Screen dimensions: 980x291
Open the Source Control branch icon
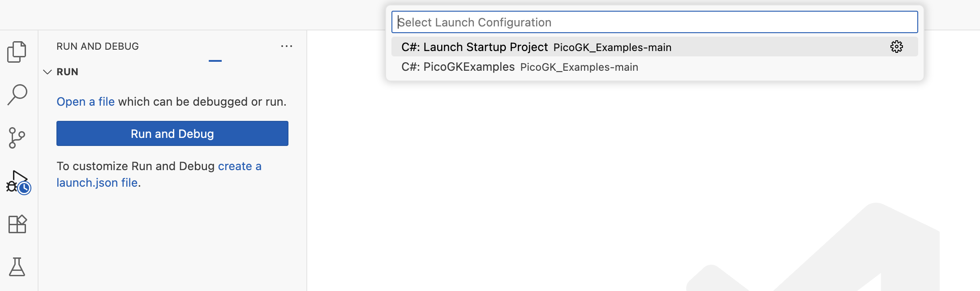(x=17, y=138)
